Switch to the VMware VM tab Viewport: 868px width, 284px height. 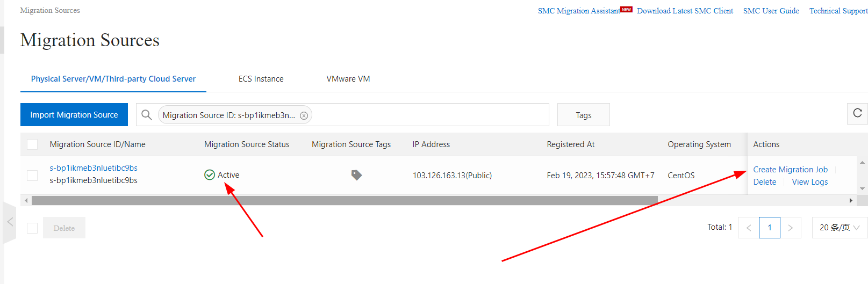point(348,79)
